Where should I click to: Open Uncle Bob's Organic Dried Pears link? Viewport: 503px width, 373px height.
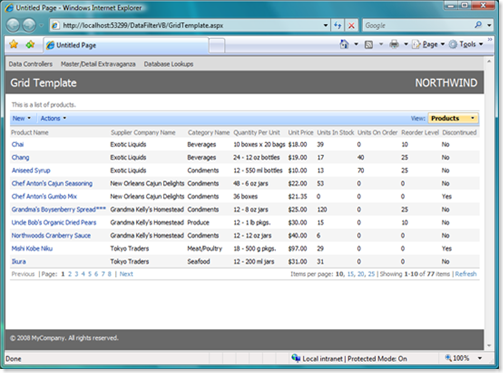54,222
